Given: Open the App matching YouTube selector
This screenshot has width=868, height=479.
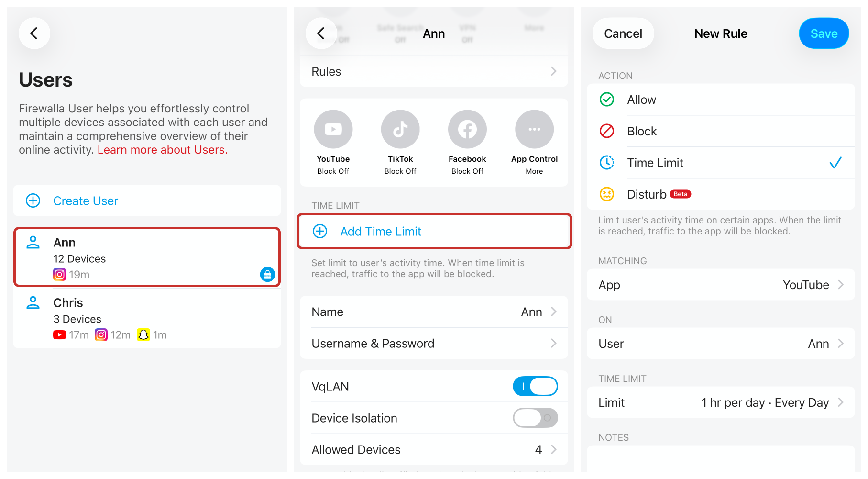Looking at the screenshot, I should 721,285.
